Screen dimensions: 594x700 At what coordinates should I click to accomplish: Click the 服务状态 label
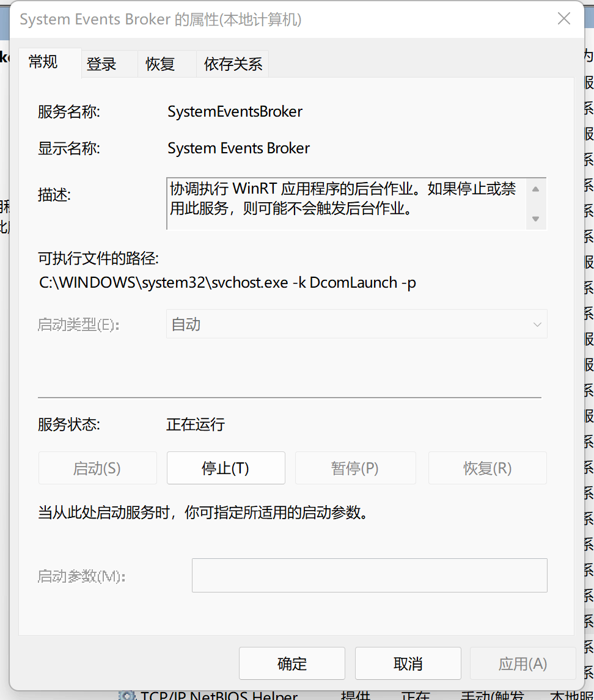tap(69, 424)
